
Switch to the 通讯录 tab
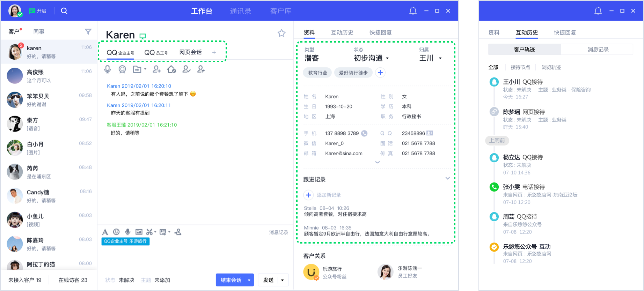(240, 11)
